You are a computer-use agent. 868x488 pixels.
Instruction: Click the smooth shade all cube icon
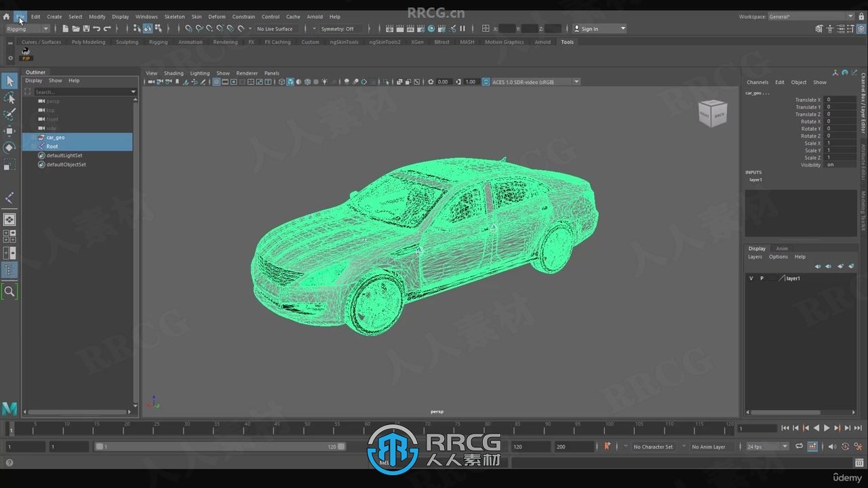290,82
